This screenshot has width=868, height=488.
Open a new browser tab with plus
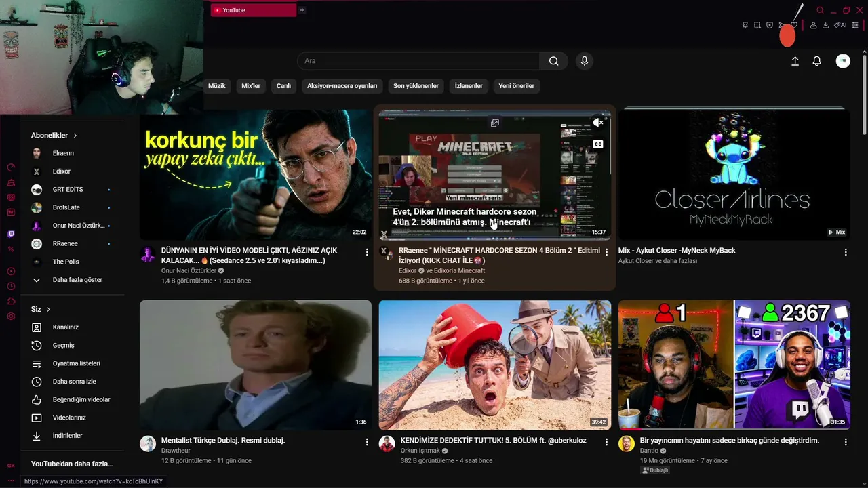pyautogui.click(x=302, y=10)
